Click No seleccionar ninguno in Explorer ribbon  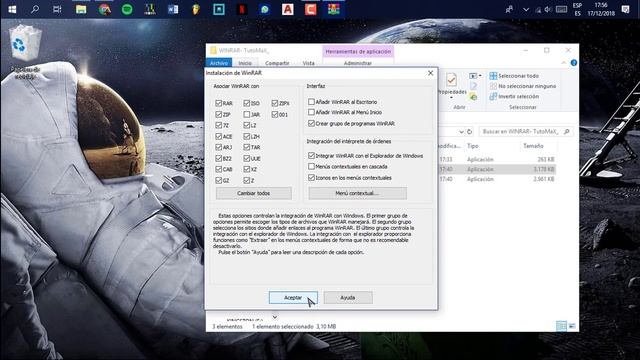click(523, 86)
